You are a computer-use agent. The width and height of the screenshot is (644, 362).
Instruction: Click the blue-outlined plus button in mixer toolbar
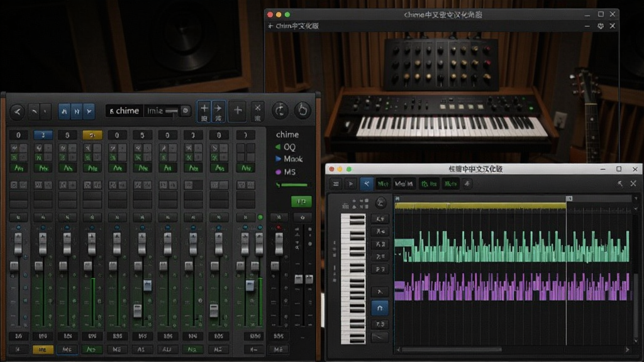click(204, 111)
